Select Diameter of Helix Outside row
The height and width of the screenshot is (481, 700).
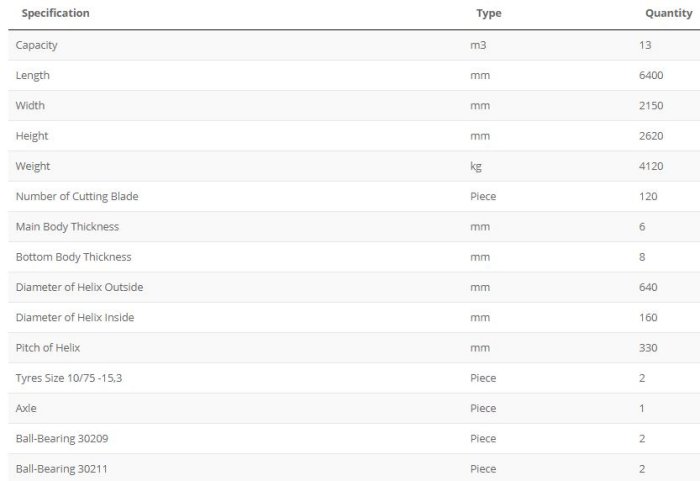click(79, 287)
